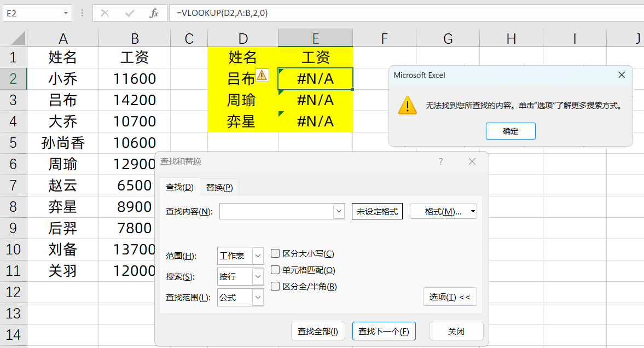
Task: Select cell D3 containing 周瑜
Action: coord(243,100)
